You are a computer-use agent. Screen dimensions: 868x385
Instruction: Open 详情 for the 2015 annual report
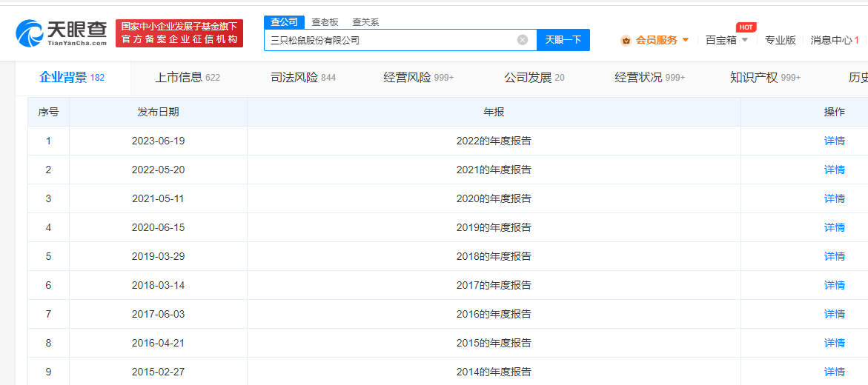point(835,343)
